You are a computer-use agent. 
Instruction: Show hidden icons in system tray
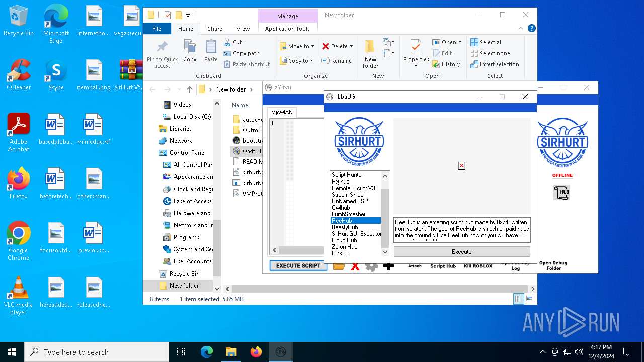(x=542, y=352)
